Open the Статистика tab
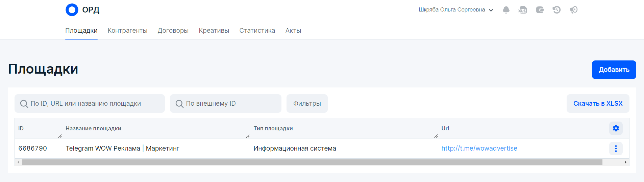This screenshot has width=644, height=182. [x=257, y=31]
